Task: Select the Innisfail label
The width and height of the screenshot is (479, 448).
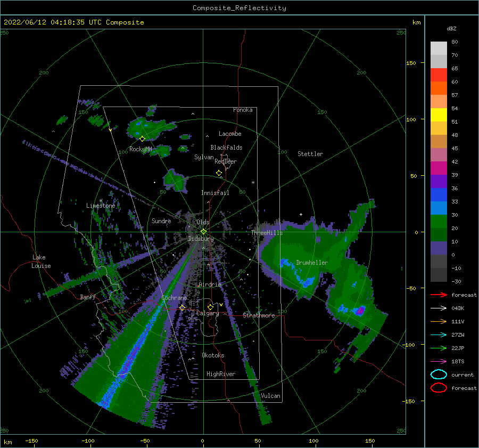Action: click(215, 193)
